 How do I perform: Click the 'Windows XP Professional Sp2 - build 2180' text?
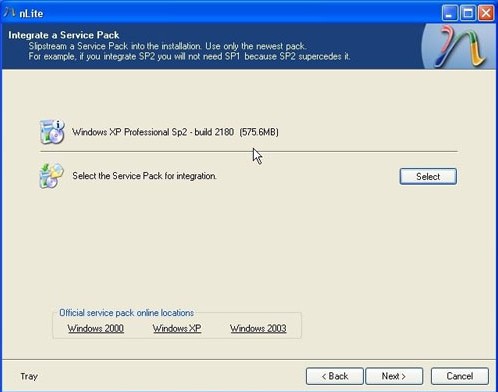pos(153,132)
